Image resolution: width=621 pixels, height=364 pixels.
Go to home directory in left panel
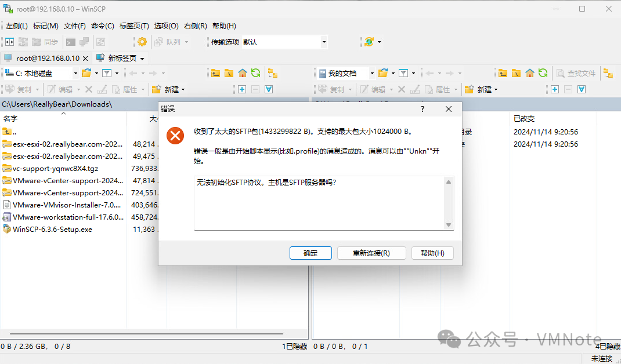243,73
